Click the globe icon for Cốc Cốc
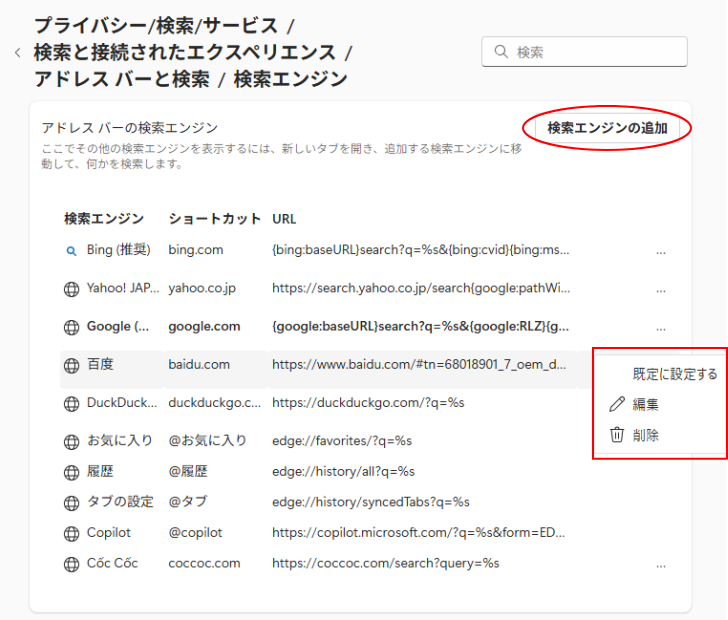 (x=71, y=564)
